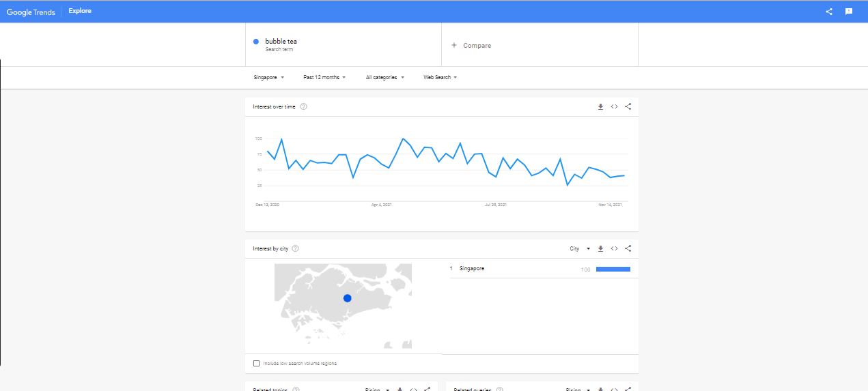Click the Nov 14, 2021 axis label
Viewport: 868px width, 391px height.
click(610, 204)
